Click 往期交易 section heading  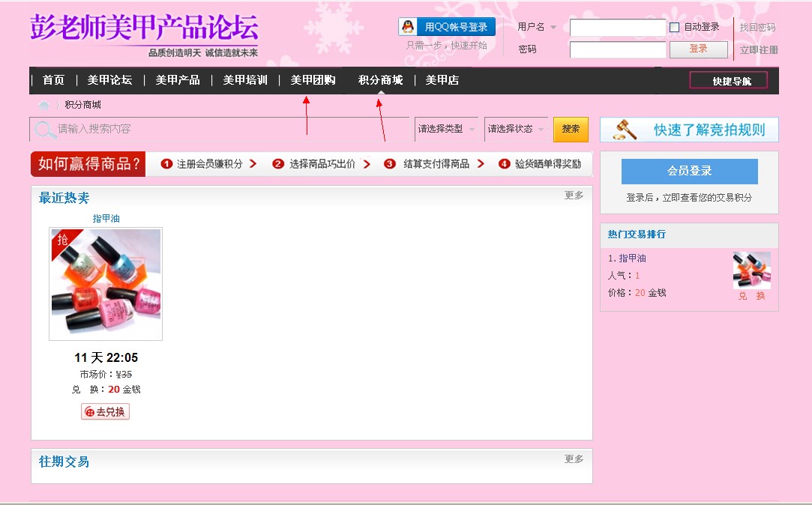point(64,462)
